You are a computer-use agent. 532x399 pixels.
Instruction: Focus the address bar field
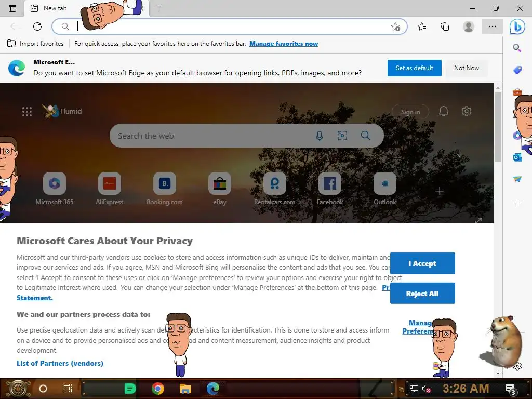tap(229, 26)
